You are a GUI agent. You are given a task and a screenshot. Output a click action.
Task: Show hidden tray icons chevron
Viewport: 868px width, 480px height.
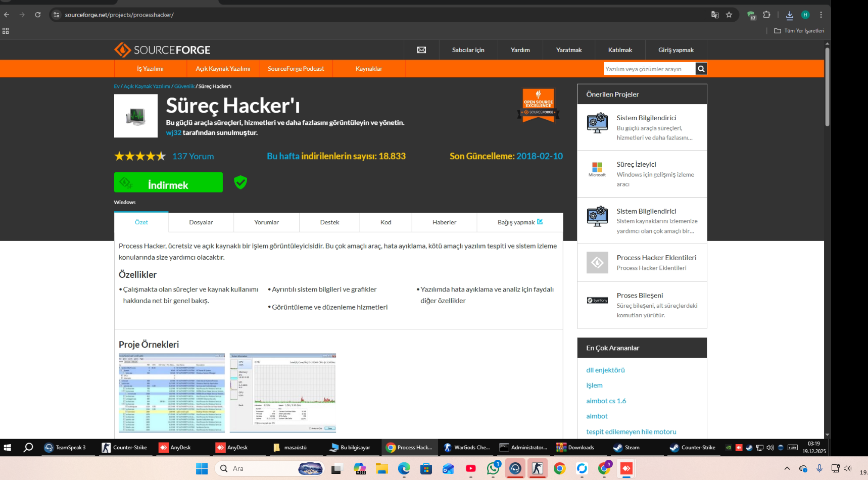pos(787,469)
